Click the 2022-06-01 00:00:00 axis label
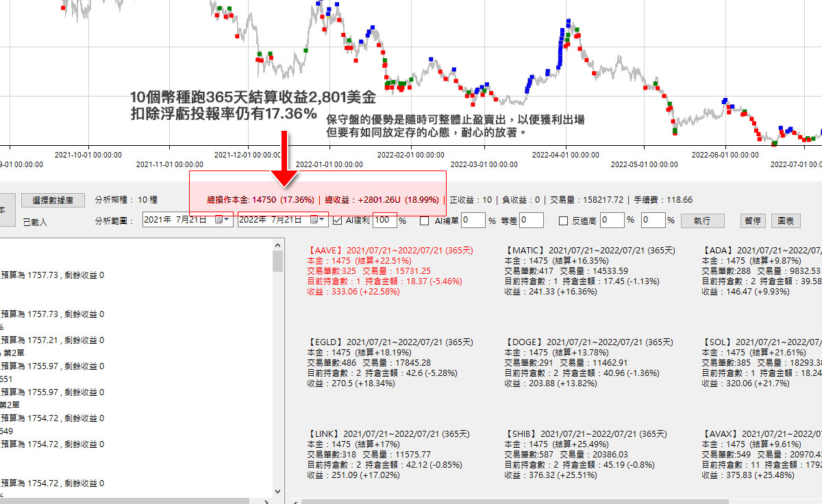The height and width of the screenshot is (504, 822). point(725,155)
